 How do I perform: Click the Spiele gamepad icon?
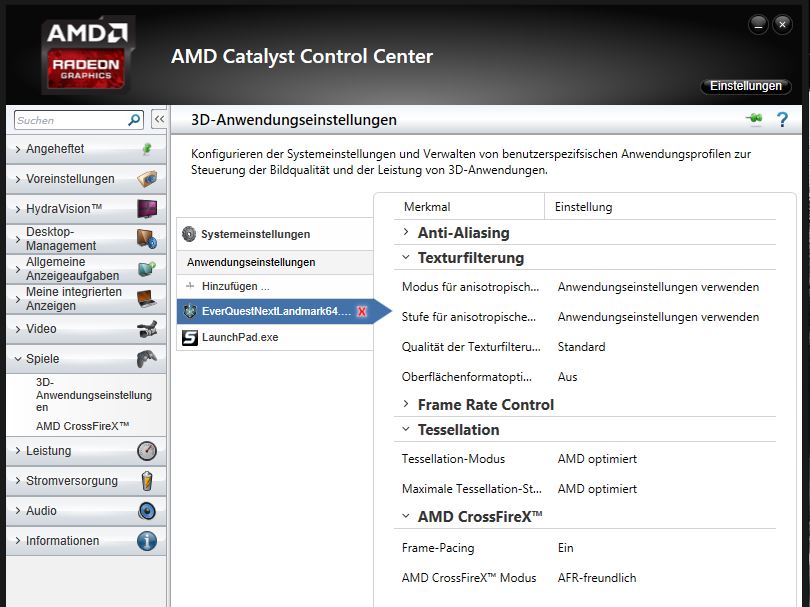click(x=147, y=359)
